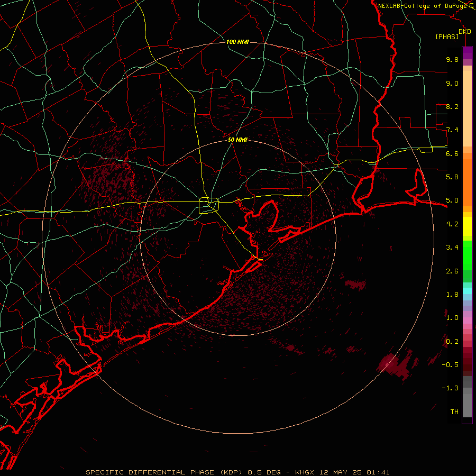Click the 9.0 value on the color scale
Image resolution: width=476 pixels, height=476 pixels.
click(452, 83)
